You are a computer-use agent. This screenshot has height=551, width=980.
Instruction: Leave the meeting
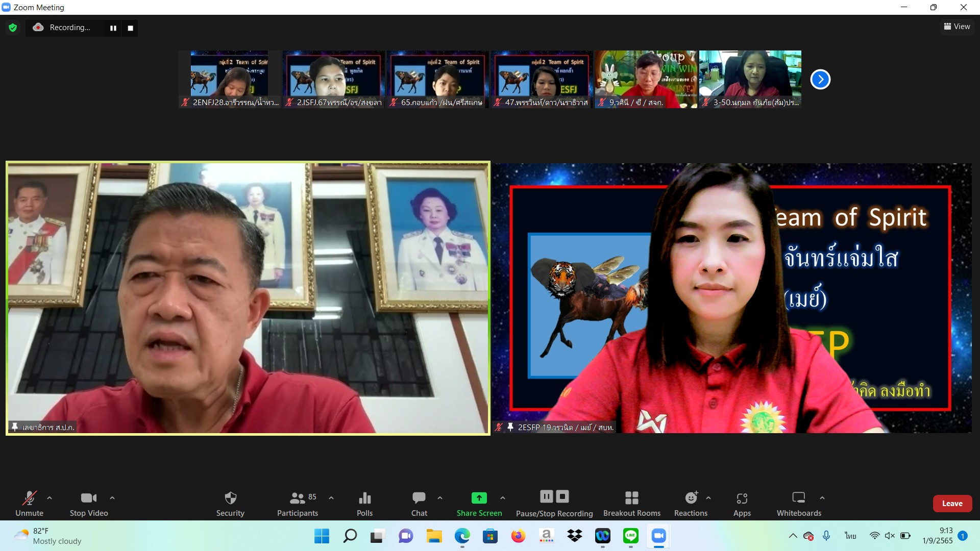point(952,503)
